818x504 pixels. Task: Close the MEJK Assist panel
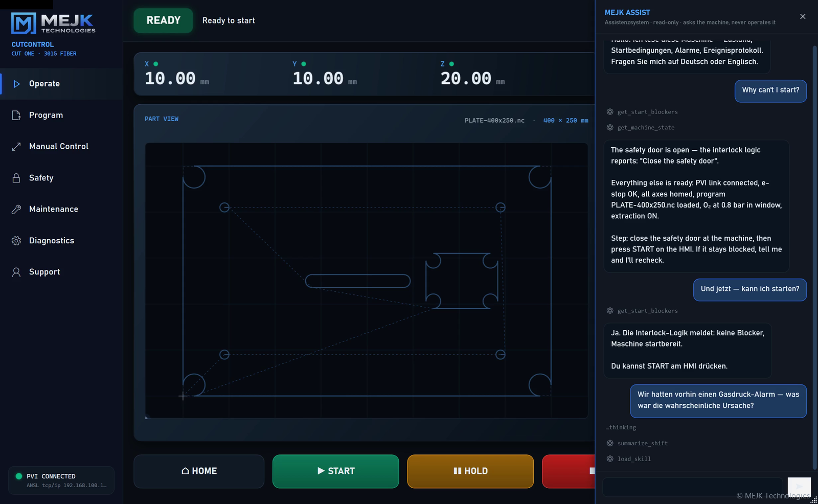coord(803,17)
